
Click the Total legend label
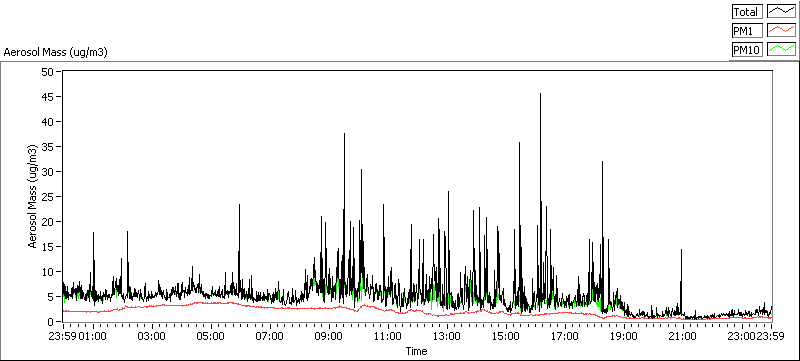coord(747,12)
